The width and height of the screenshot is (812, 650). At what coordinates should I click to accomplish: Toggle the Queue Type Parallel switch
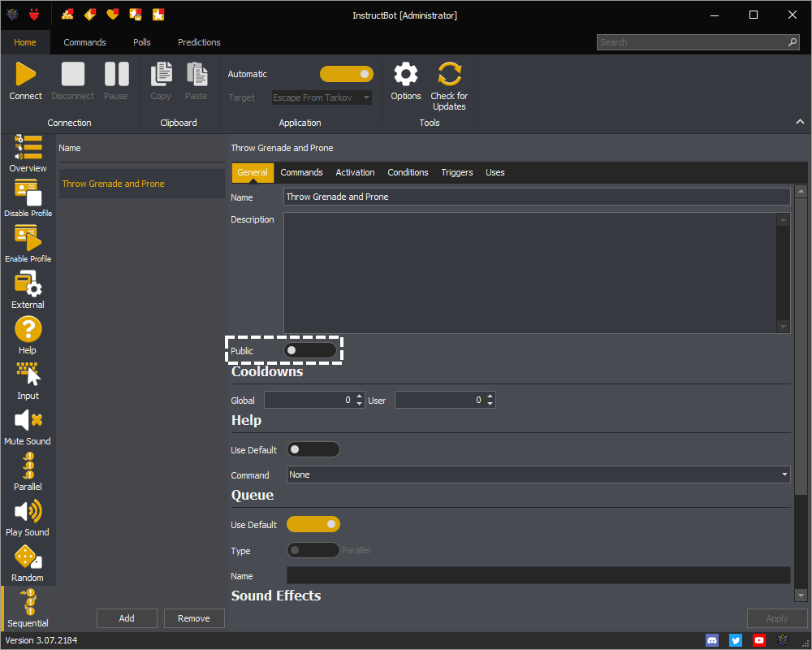[x=313, y=550]
